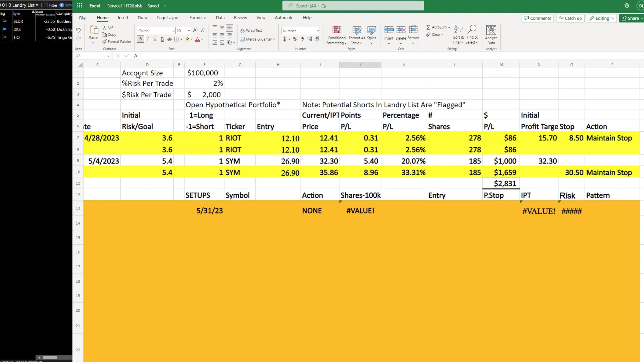The image size is (644, 362).
Task: Switch to the Page Layout tab
Action: pyautogui.click(x=168, y=18)
